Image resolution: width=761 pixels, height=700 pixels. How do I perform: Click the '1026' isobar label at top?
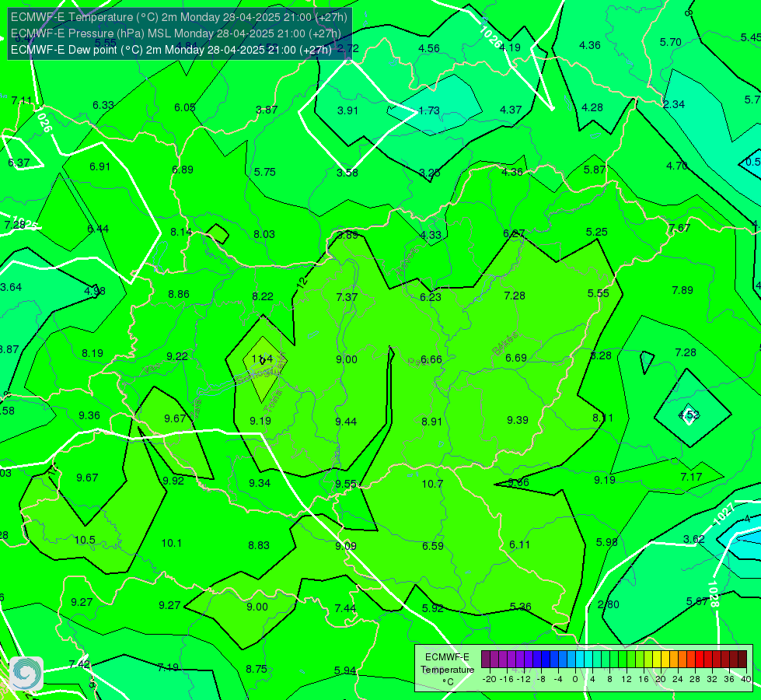[x=490, y=37]
